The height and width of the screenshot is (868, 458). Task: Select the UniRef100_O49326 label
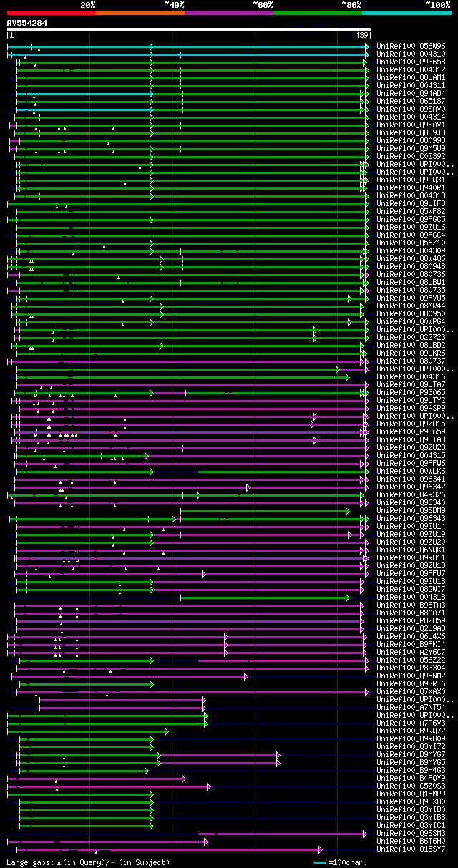pyautogui.click(x=411, y=494)
